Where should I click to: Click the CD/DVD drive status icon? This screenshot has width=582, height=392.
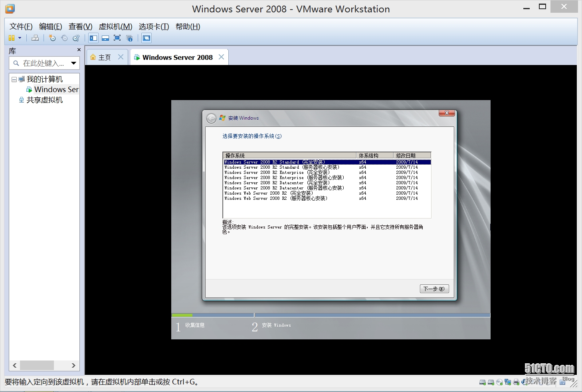(x=499, y=382)
